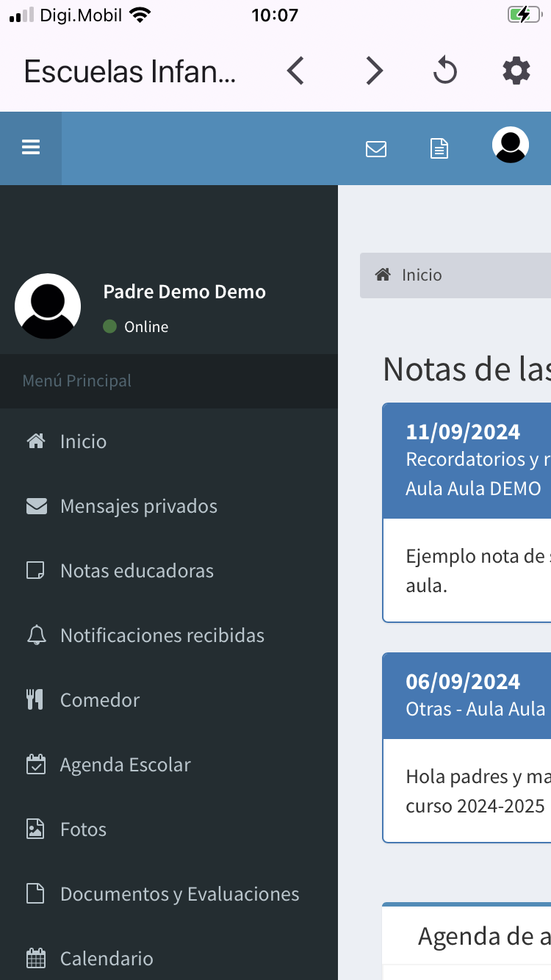Open settings gear icon
The height and width of the screenshot is (980, 551).
click(516, 71)
